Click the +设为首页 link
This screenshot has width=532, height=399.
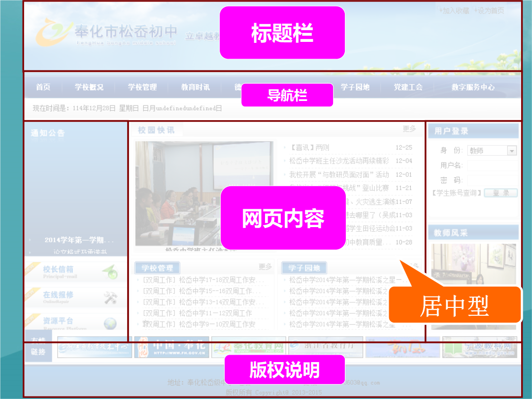coord(489,11)
